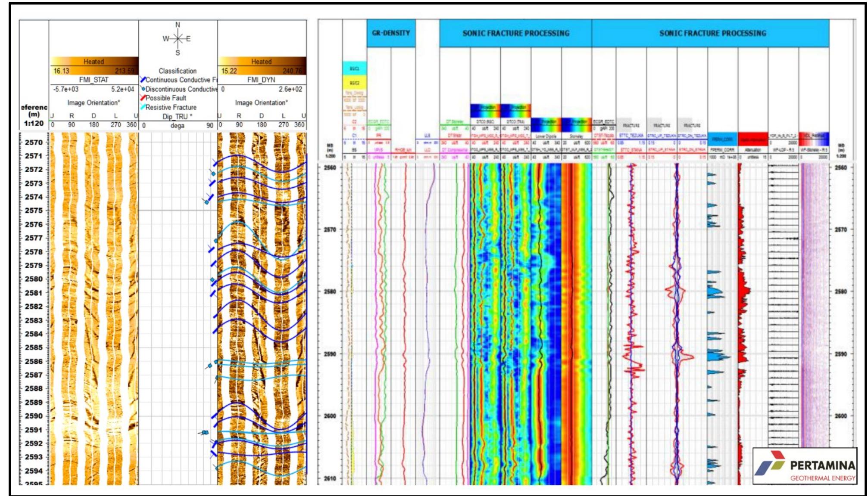The height and width of the screenshot is (496, 868).
Task: Click Image Orientation label under FMI_DYN
Action: point(261,102)
